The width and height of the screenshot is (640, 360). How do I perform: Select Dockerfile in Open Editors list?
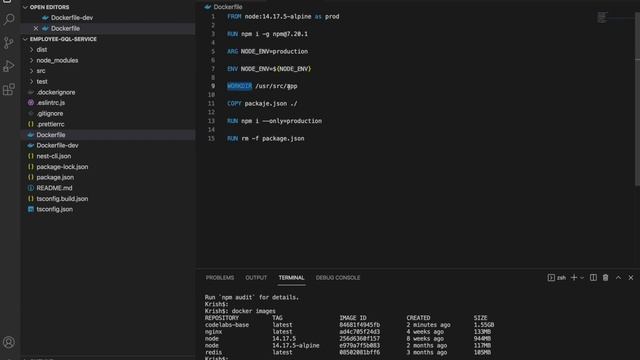(x=65, y=28)
